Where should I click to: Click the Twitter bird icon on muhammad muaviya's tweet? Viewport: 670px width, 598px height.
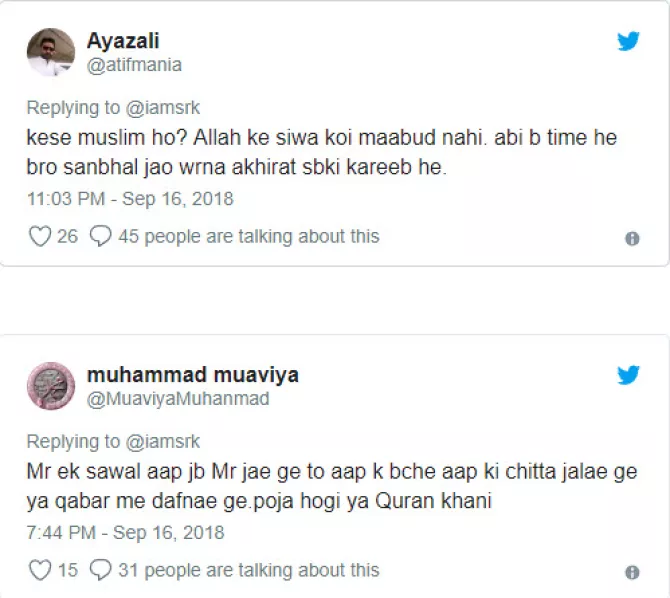(x=628, y=376)
